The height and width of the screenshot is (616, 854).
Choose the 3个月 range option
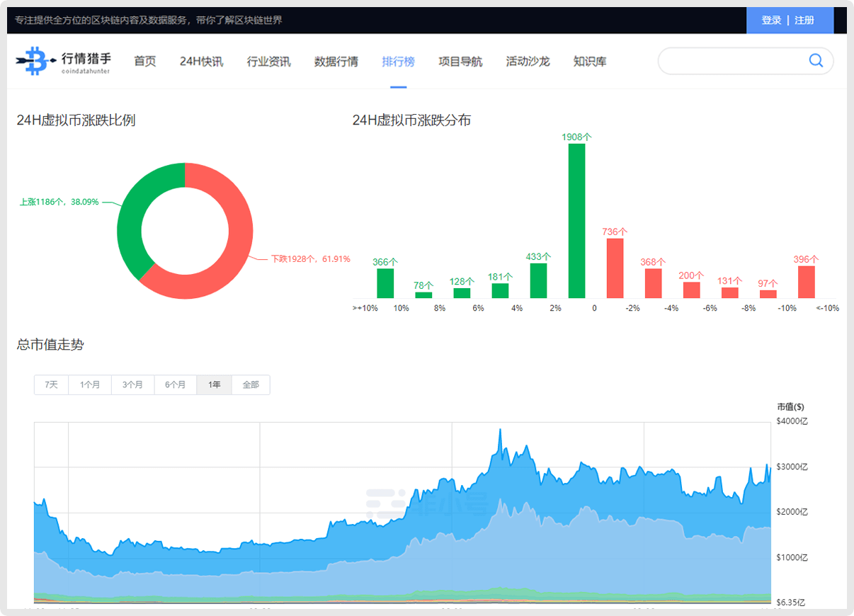point(132,385)
